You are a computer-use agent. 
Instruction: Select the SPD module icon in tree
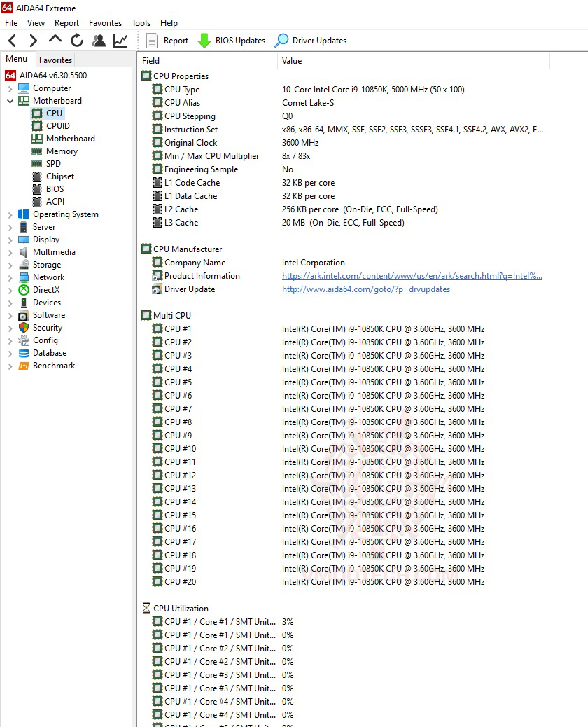click(37, 164)
